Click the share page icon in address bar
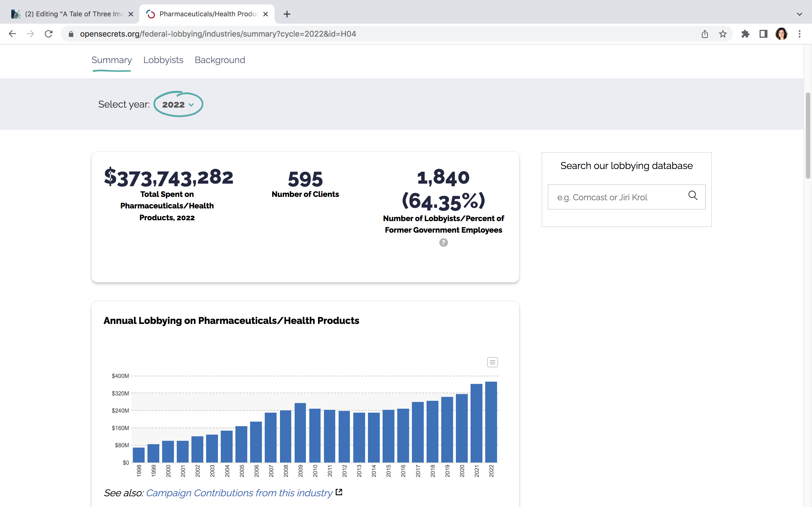The height and width of the screenshot is (507, 812). pyautogui.click(x=705, y=34)
